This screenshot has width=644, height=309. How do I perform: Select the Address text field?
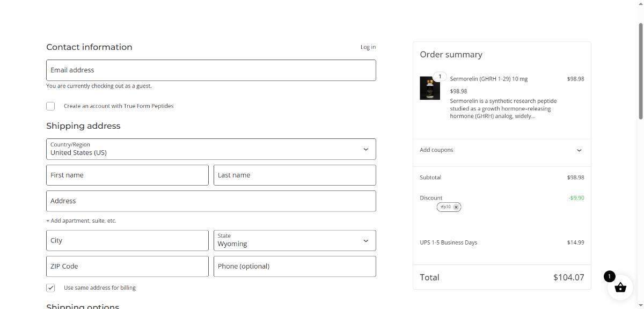click(211, 201)
